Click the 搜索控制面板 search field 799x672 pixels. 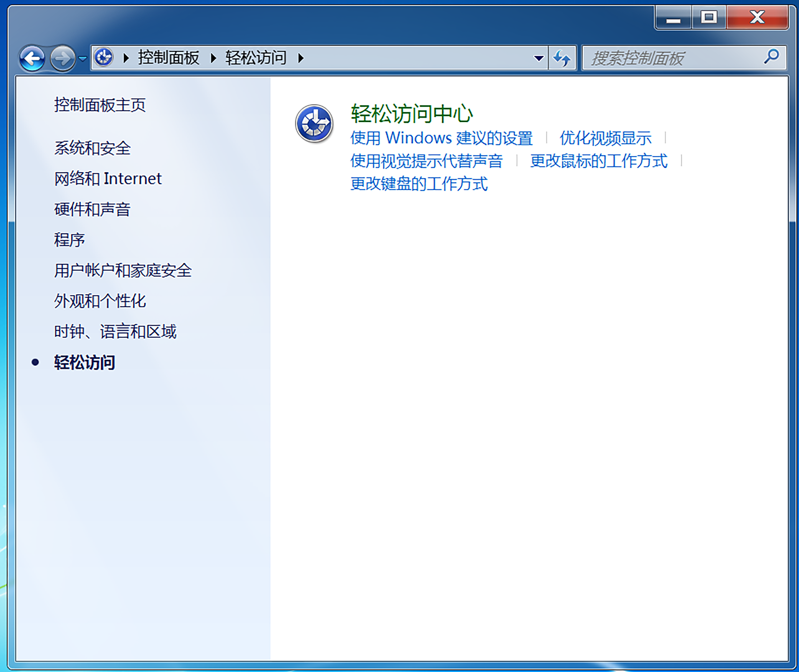point(670,58)
